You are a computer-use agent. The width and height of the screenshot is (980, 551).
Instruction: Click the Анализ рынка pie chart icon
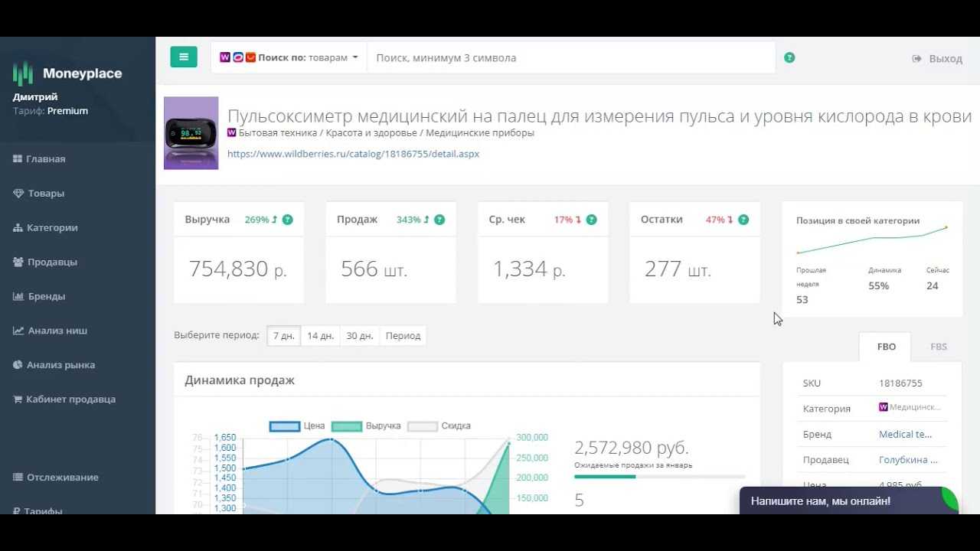click(x=18, y=365)
